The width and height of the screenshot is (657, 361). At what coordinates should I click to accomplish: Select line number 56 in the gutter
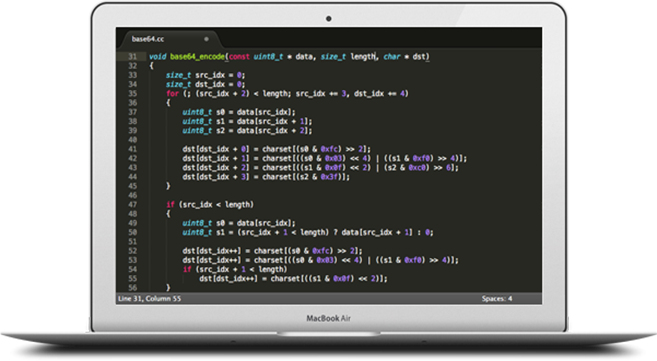[133, 288]
